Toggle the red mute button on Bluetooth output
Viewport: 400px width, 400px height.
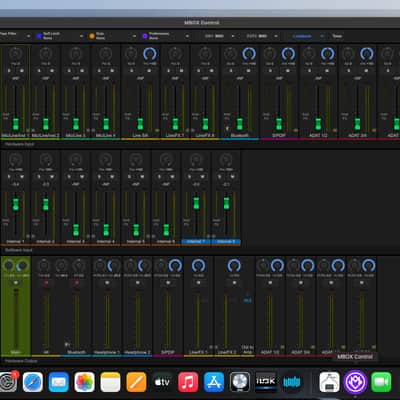(77, 283)
